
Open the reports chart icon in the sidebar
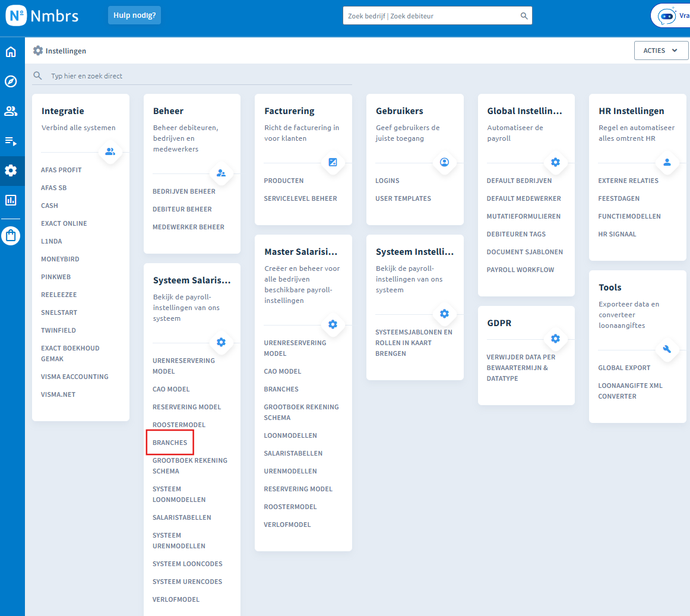click(11, 200)
